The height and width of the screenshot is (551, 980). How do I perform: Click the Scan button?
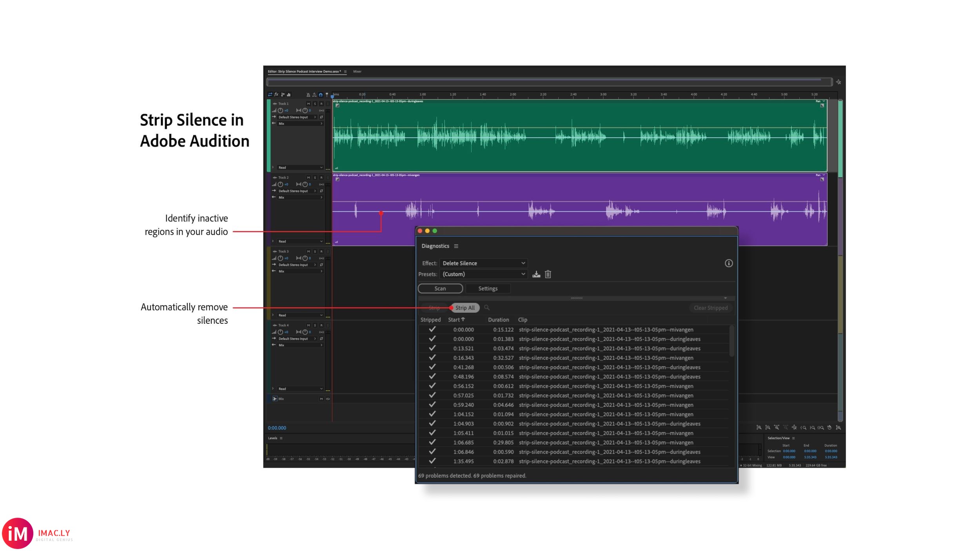click(x=440, y=288)
